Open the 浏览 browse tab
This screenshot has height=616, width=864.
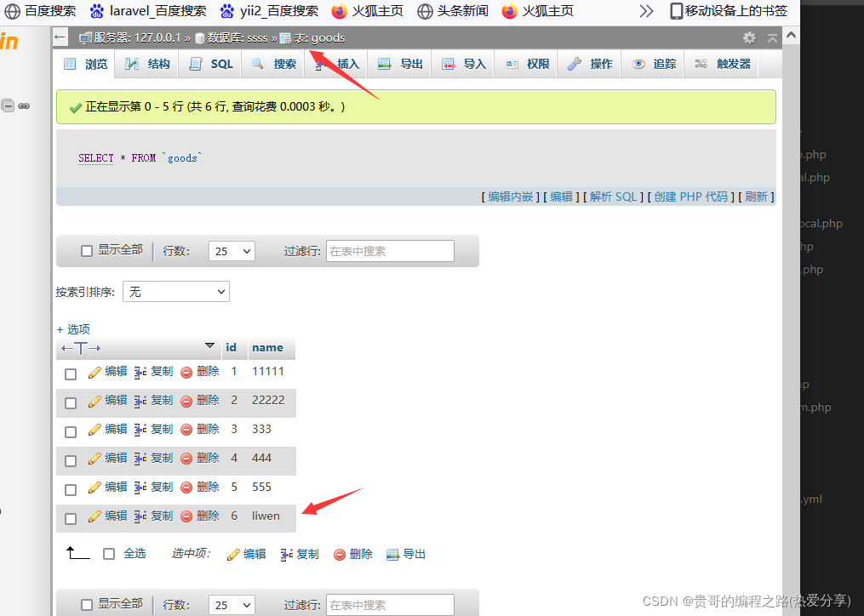coord(85,64)
